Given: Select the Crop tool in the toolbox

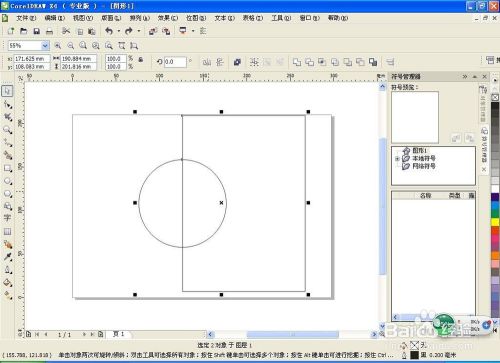Looking at the screenshot, I should click(x=7, y=117).
